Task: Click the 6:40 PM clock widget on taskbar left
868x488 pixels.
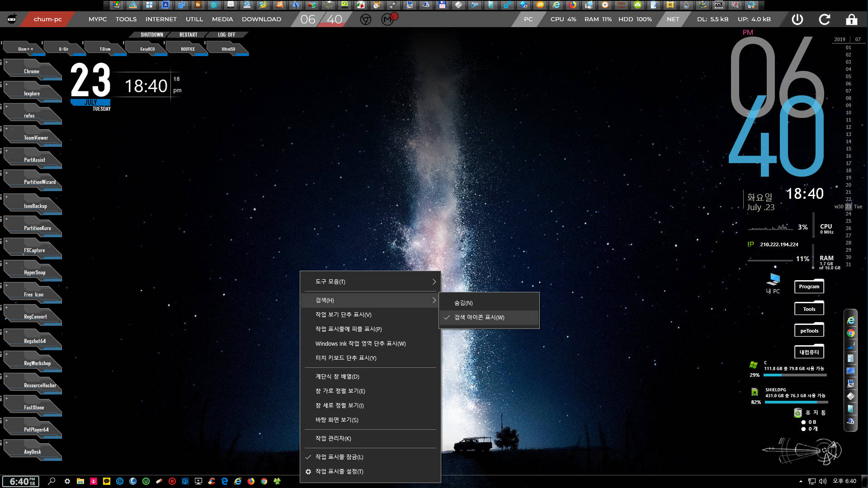Action: click(x=21, y=481)
